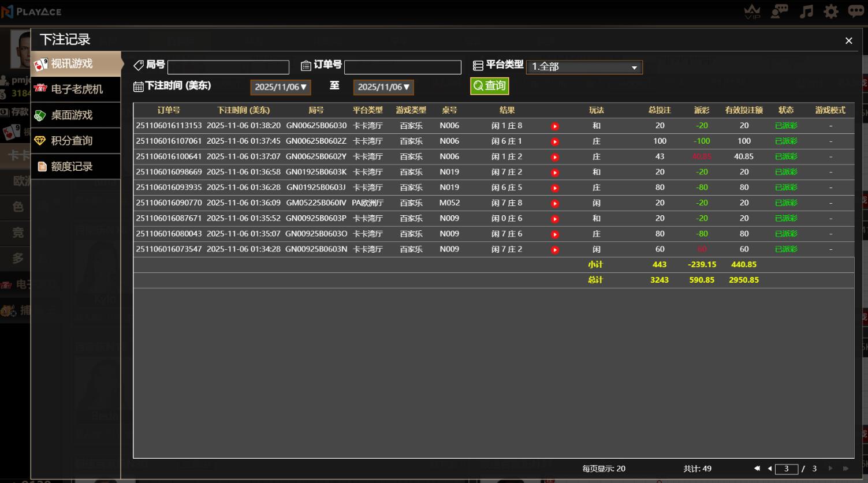Play replay for the PA欧洲厅 M052 row
The image size is (868, 483).
tap(555, 204)
